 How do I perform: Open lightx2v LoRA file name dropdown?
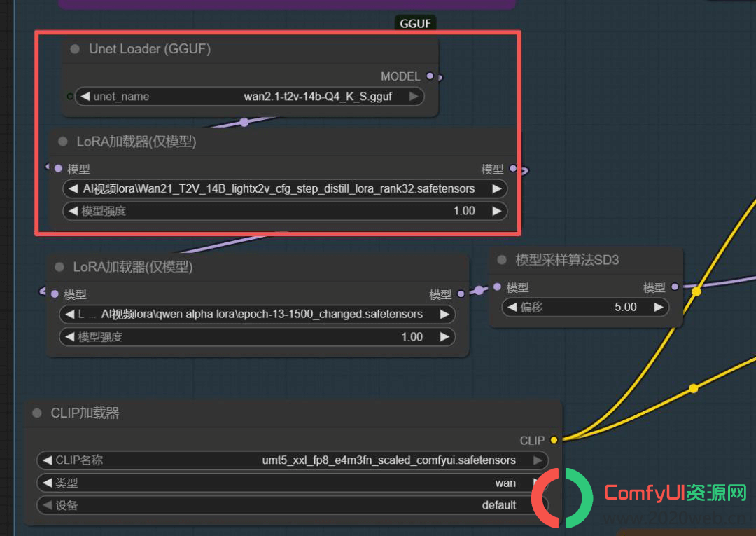285,188
